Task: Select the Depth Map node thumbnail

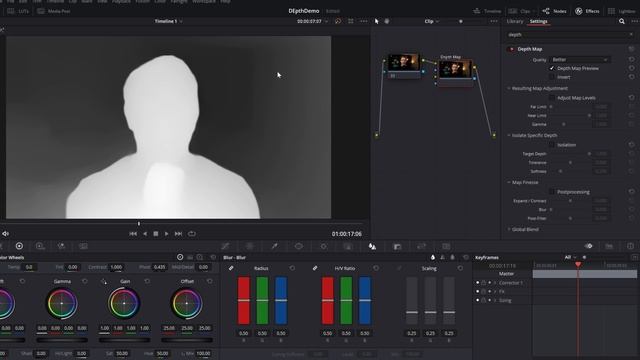Action: coord(455,69)
